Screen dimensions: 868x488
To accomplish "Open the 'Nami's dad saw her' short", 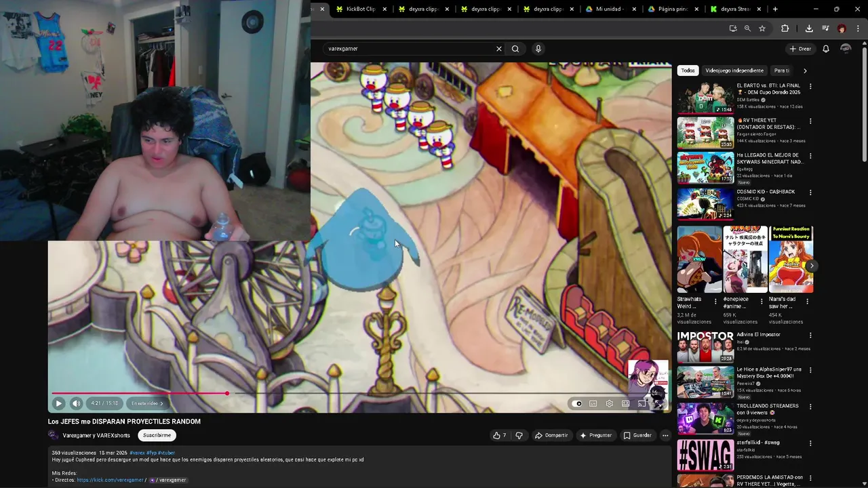I will coord(791,259).
